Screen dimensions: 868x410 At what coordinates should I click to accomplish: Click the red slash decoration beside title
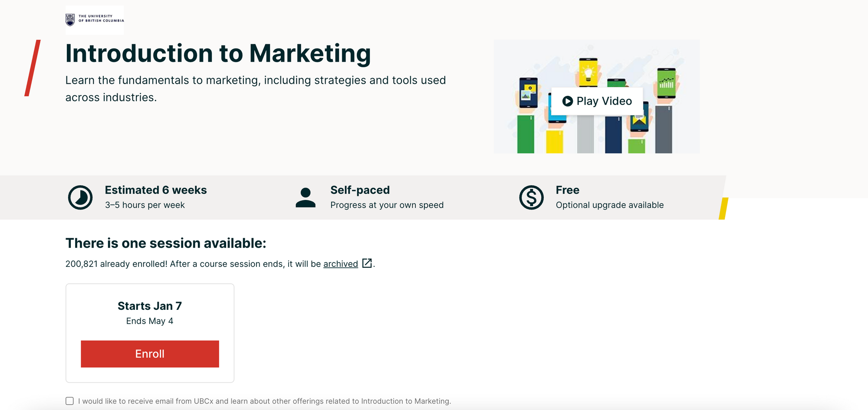click(33, 68)
